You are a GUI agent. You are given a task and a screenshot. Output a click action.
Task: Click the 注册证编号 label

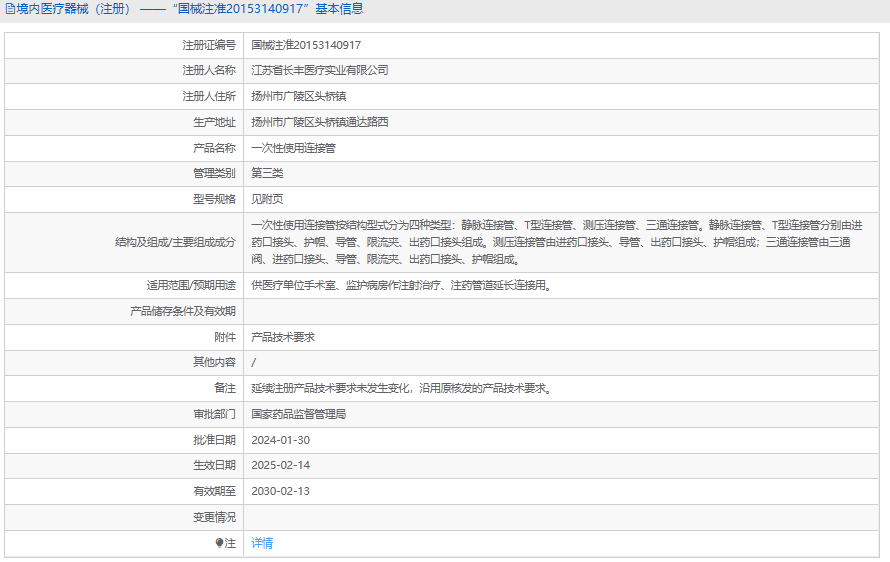[x=209, y=45]
